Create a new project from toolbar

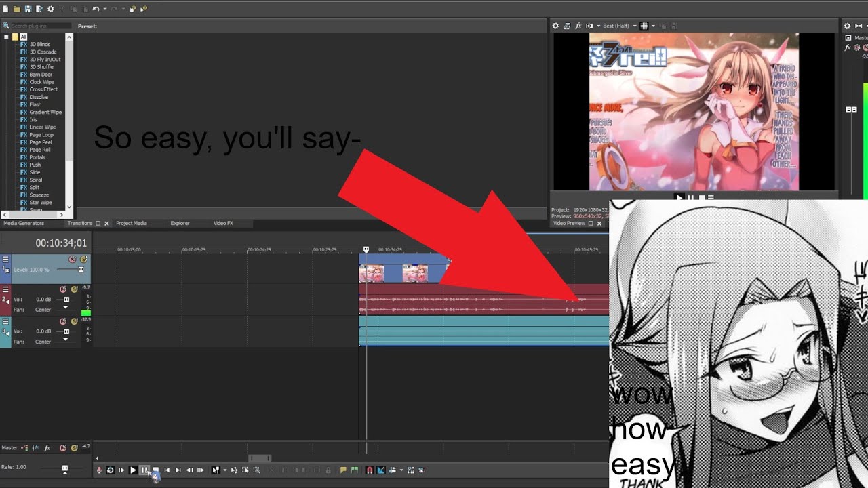tap(5, 9)
